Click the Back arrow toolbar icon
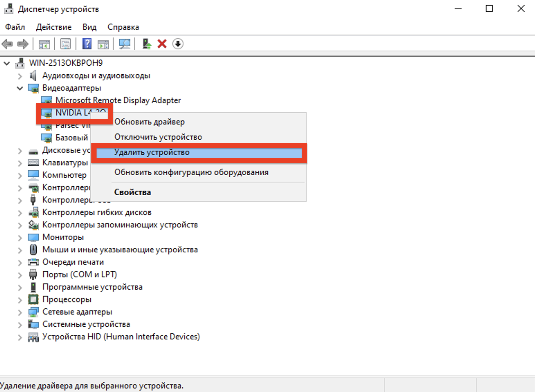Screen dimensions: 535x392 7,44
